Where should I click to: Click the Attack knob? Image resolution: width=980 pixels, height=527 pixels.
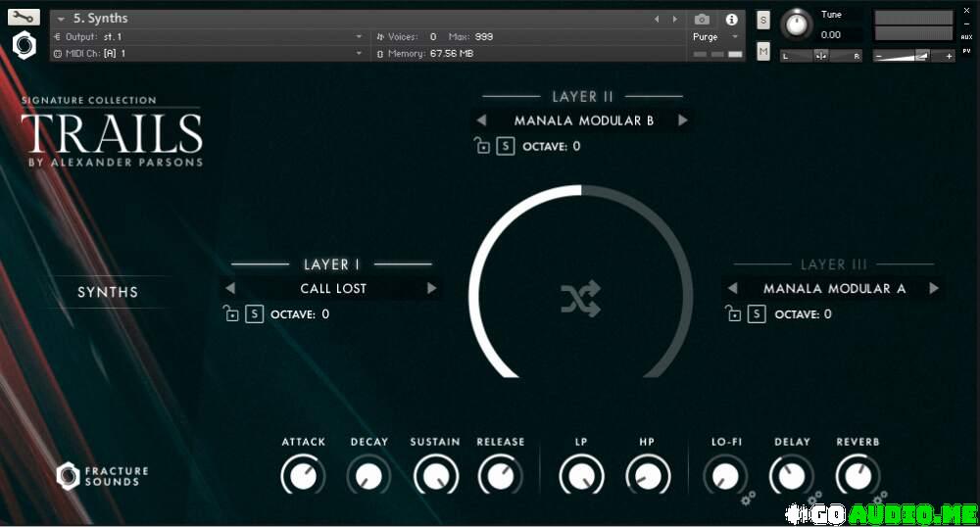tap(303, 475)
